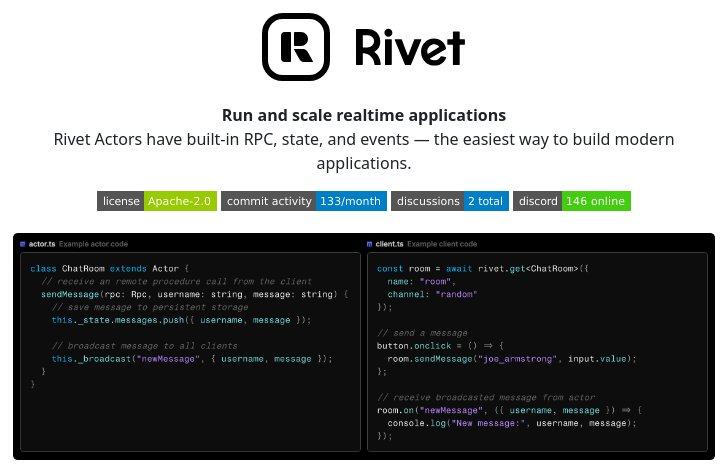Click the heading 'Run and scale realtime applications'
The image size is (724, 470).
coord(364,115)
